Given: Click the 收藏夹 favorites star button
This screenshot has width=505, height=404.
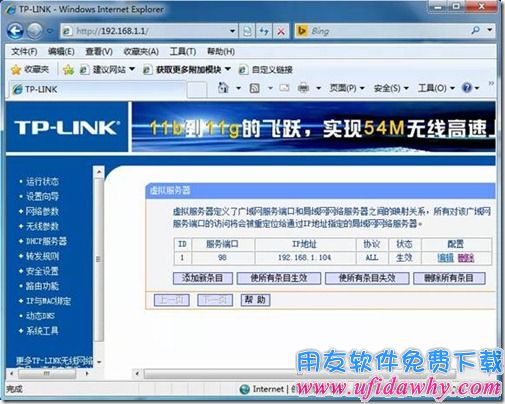Looking at the screenshot, I should 30,69.
